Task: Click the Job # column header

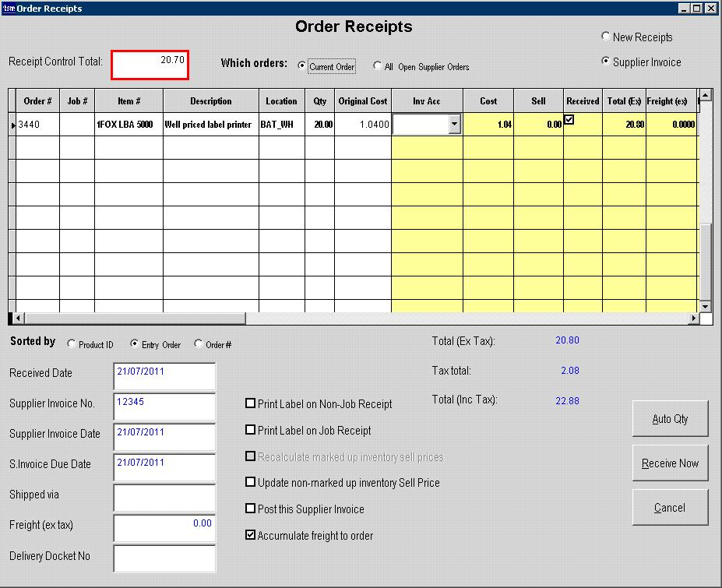Action: tap(77, 100)
